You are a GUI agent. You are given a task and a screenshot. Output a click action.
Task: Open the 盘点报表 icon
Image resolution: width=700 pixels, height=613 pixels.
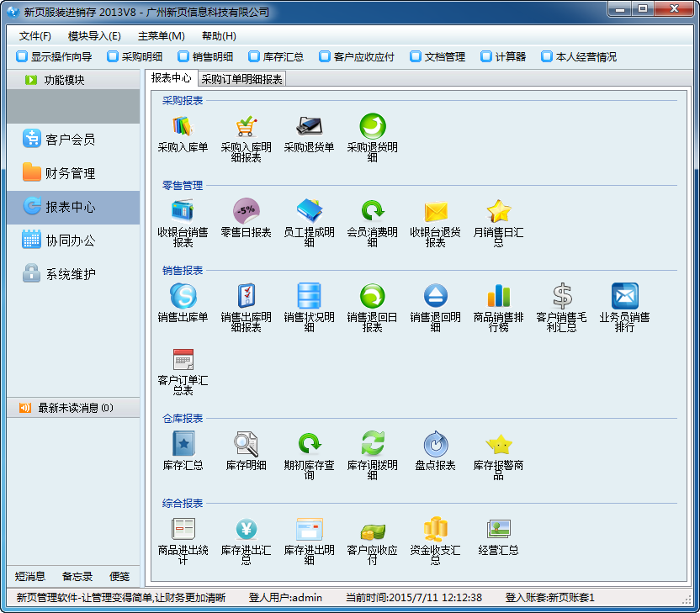(x=435, y=444)
